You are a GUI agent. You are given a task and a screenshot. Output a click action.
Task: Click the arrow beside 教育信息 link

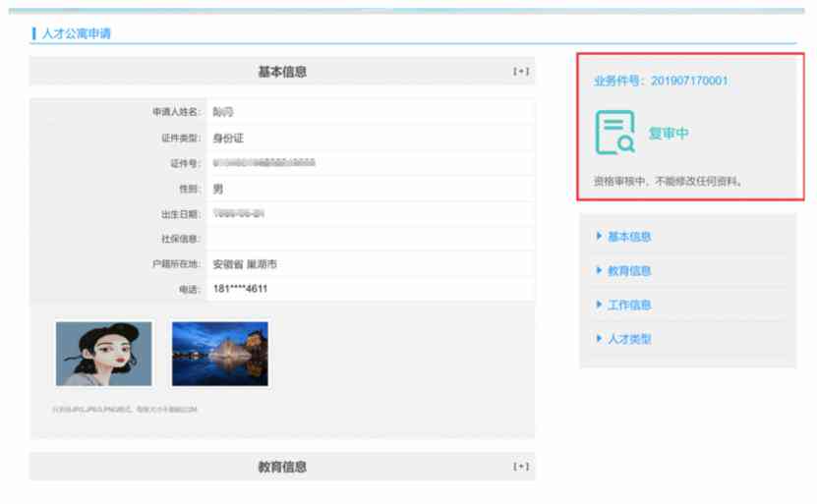click(x=599, y=270)
